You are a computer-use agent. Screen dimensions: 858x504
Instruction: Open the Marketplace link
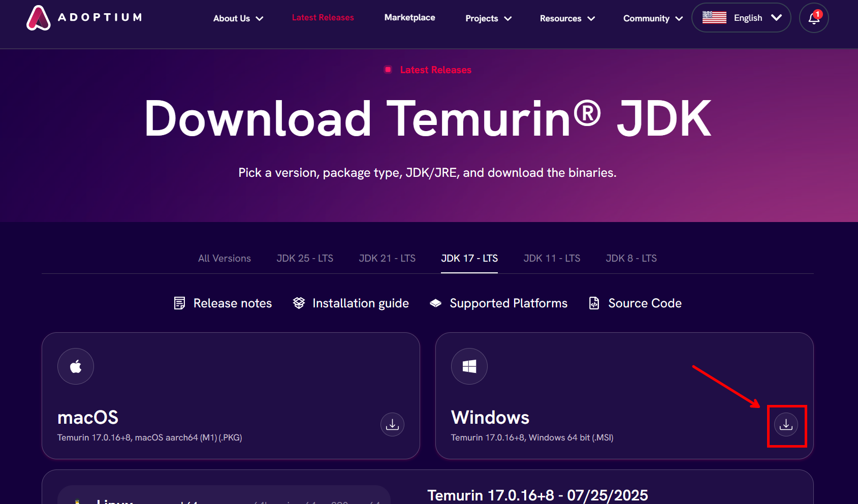pyautogui.click(x=409, y=17)
